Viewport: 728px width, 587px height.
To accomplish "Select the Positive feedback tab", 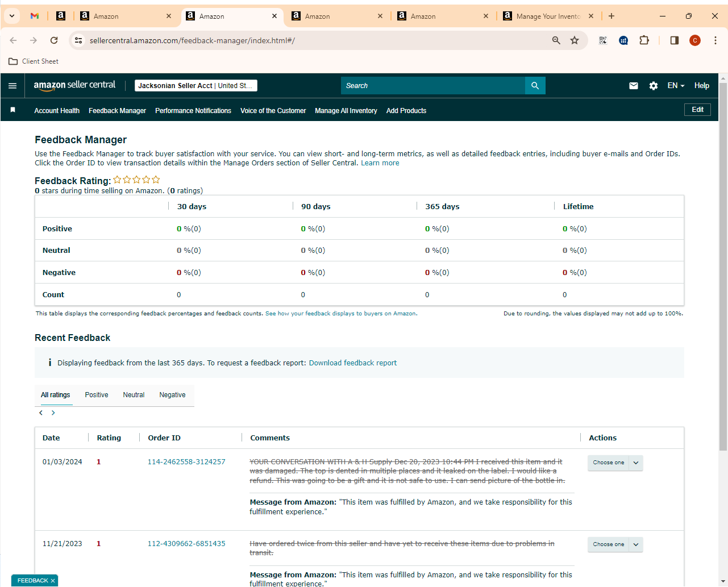I will 97,395.
